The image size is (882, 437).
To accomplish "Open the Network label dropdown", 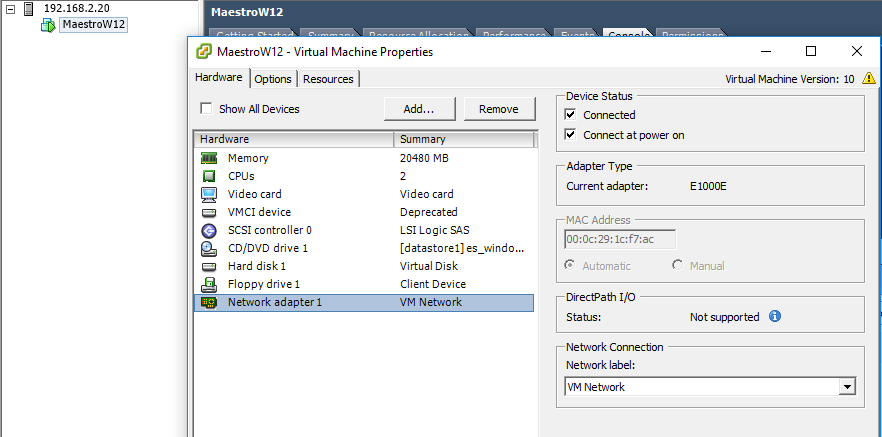I will click(x=847, y=387).
